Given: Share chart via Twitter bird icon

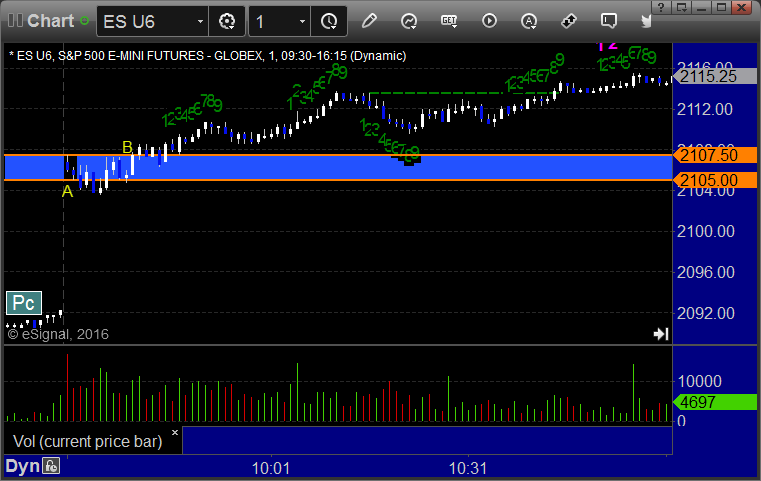Looking at the screenshot, I should click(x=647, y=21).
